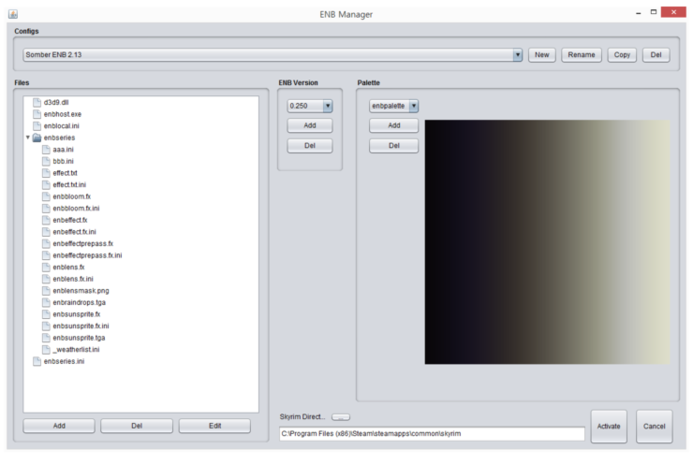
Task: Select enbeffectprepass.fx file
Action: 83,244
